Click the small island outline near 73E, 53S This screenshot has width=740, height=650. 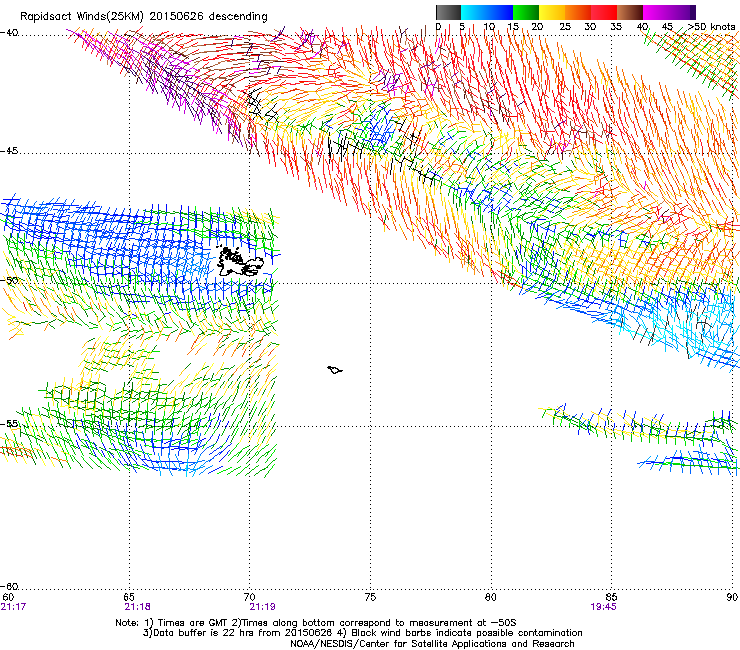click(335, 370)
